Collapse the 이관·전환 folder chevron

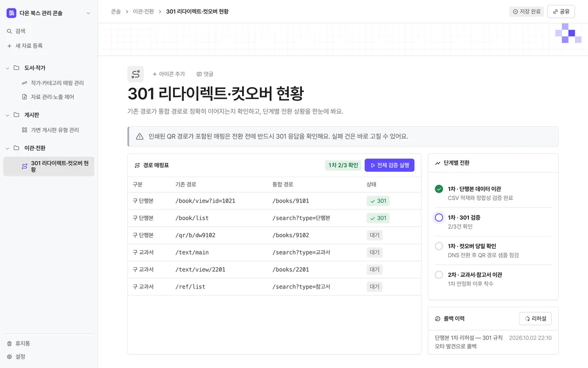(7, 148)
